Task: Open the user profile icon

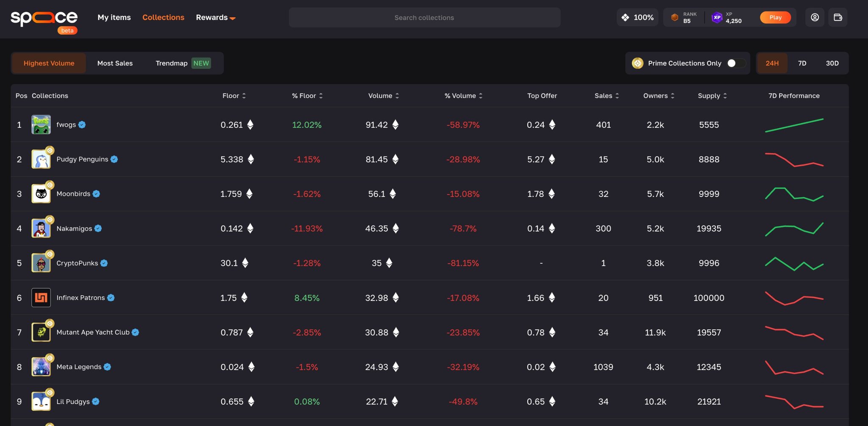Action: [x=815, y=17]
